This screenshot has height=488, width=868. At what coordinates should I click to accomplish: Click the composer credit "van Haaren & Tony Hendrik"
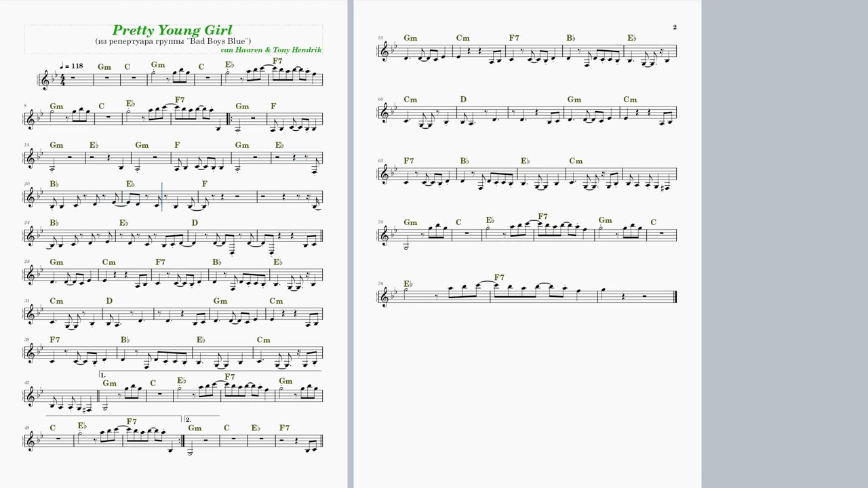tap(271, 50)
